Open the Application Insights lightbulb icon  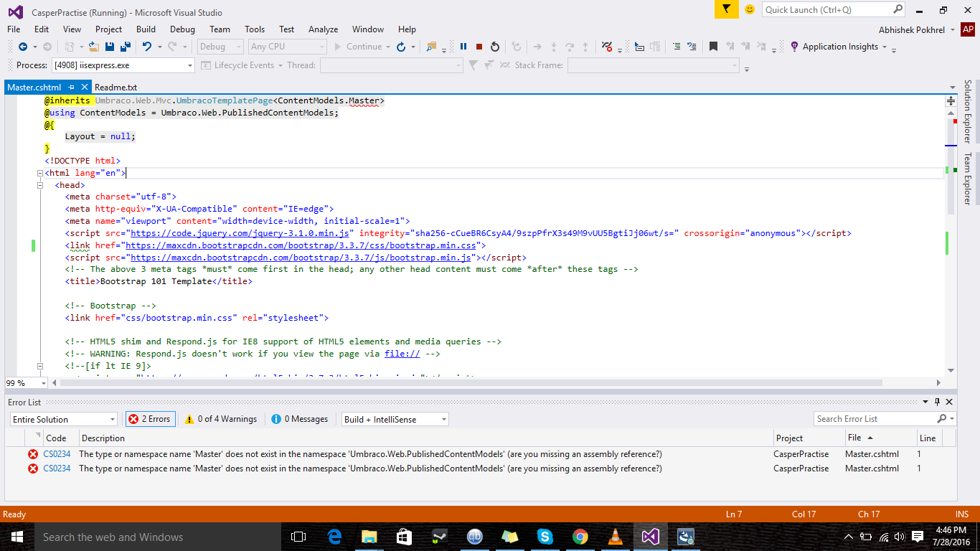[x=794, y=47]
